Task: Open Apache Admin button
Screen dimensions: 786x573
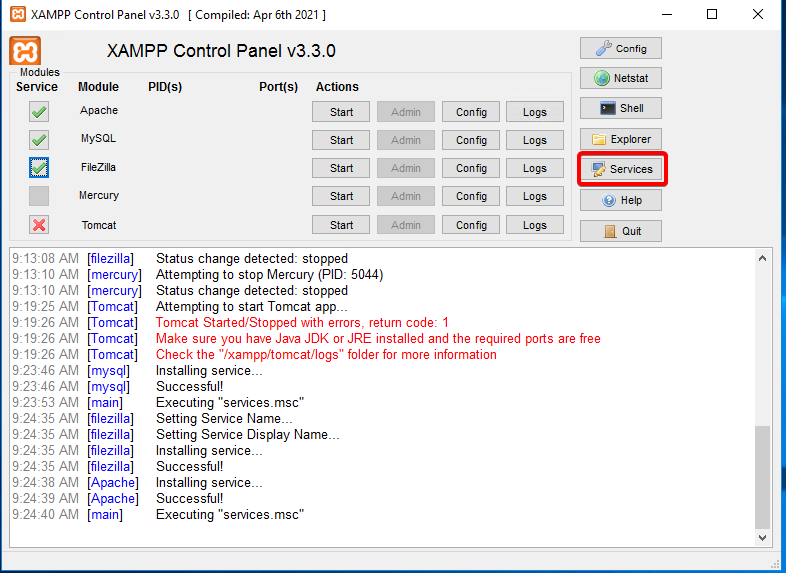Action: click(406, 112)
